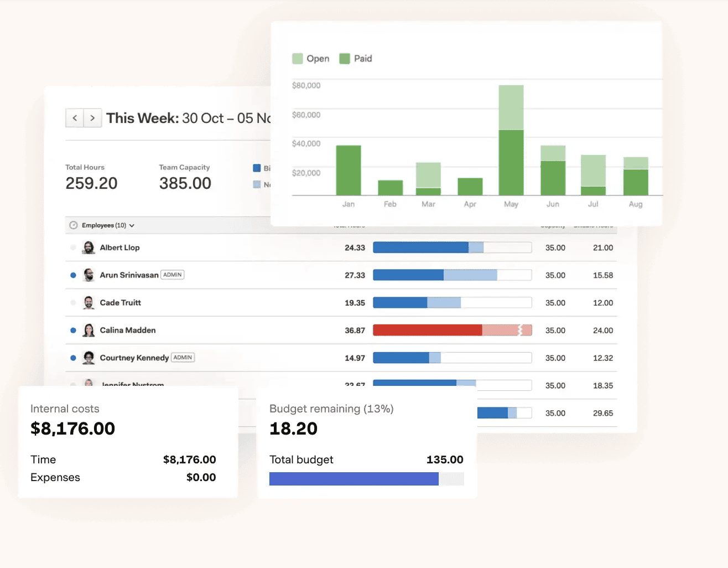Click Calina Madden's red over-capacity bar

click(x=427, y=331)
